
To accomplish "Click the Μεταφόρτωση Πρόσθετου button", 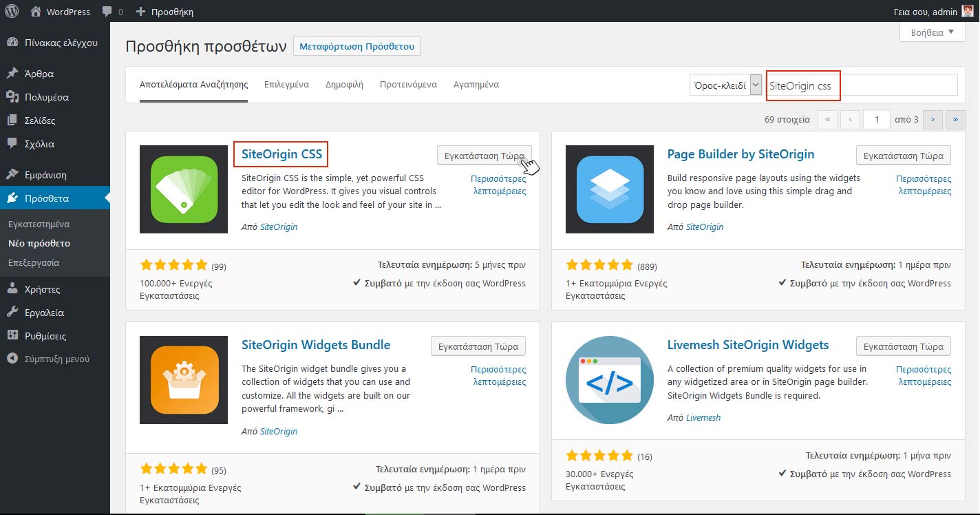I will [356, 47].
